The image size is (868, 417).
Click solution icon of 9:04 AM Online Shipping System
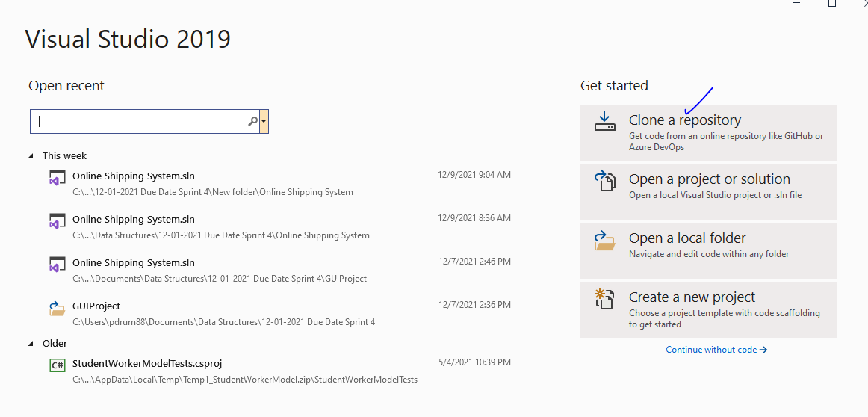pos(58,177)
